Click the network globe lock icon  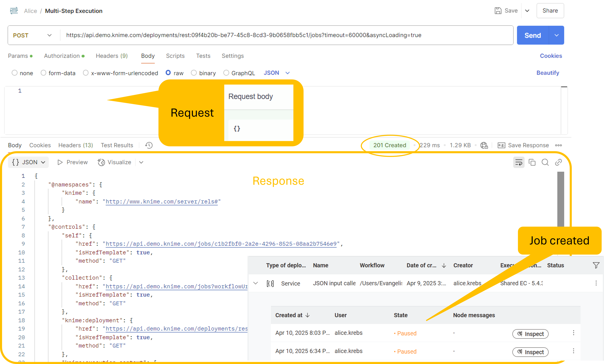click(x=484, y=145)
